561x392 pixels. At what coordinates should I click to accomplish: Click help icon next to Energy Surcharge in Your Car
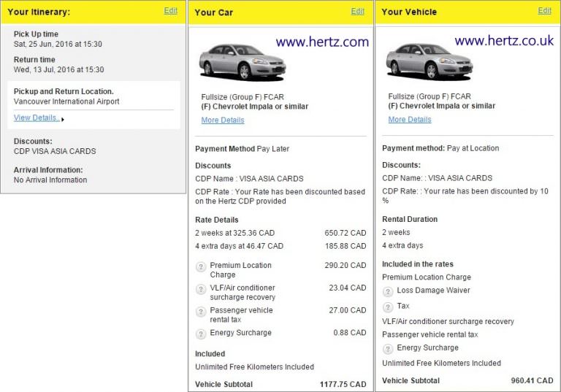[x=201, y=334]
